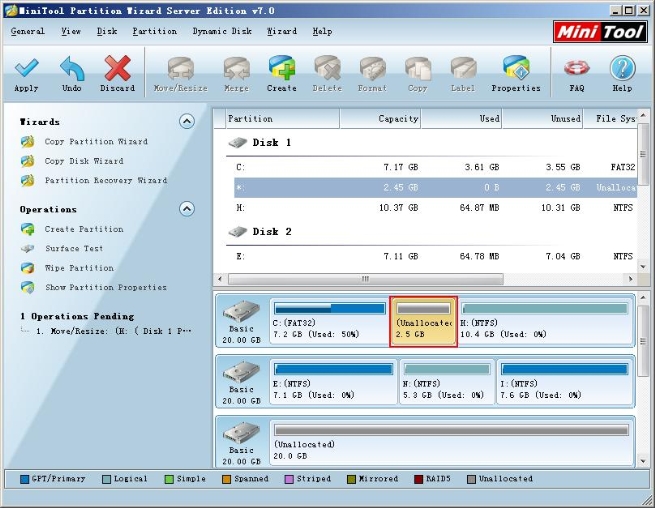Click Show Partition Properties operation
655x508 pixels.
pos(106,287)
